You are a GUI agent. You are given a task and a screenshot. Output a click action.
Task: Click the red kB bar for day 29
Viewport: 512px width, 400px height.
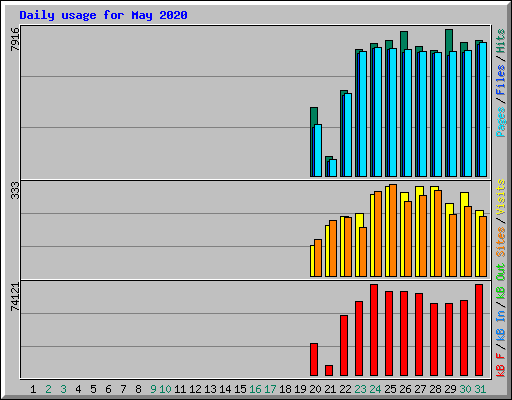coord(449,340)
